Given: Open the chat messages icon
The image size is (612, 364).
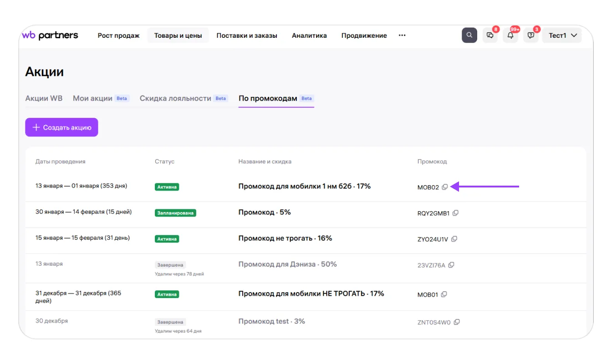Looking at the screenshot, I should (490, 35).
